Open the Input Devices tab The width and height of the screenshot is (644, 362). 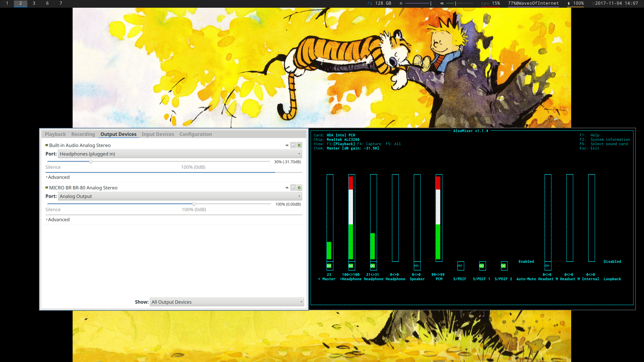coord(158,134)
